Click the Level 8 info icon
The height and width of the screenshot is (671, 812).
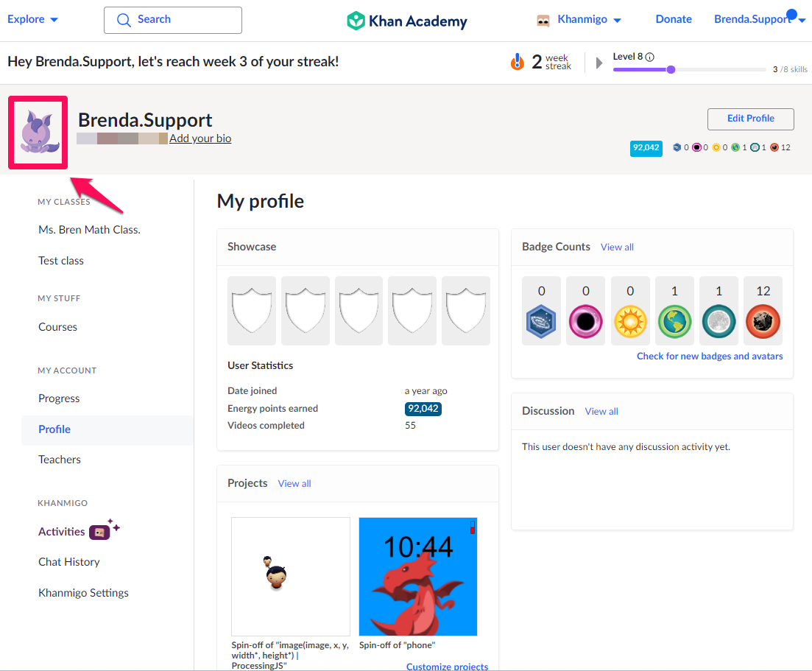pos(649,57)
